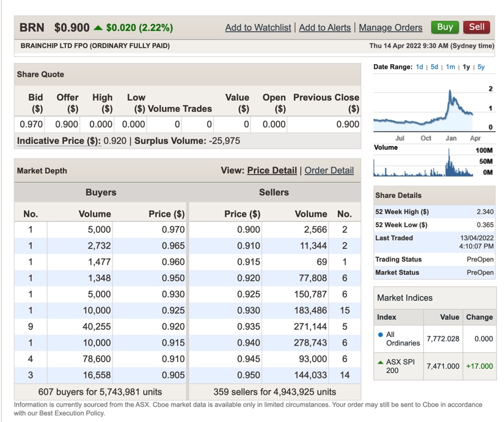Click buyer price 0.905
The width and height of the screenshot is (504, 422).
[x=173, y=375]
